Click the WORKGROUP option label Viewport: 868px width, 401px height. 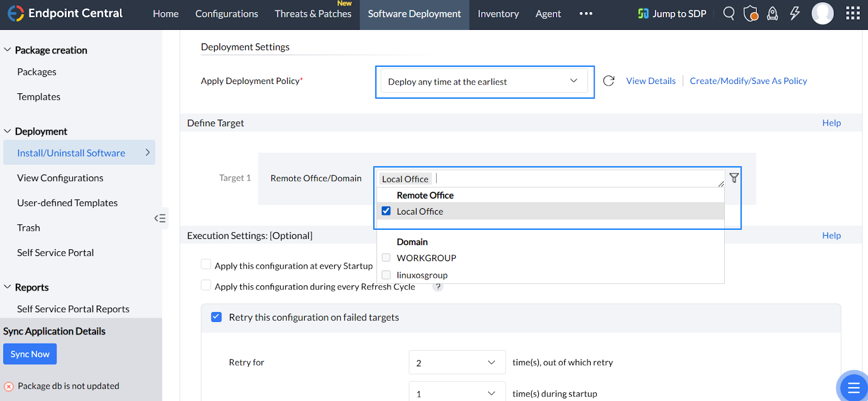pyautogui.click(x=426, y=258)
